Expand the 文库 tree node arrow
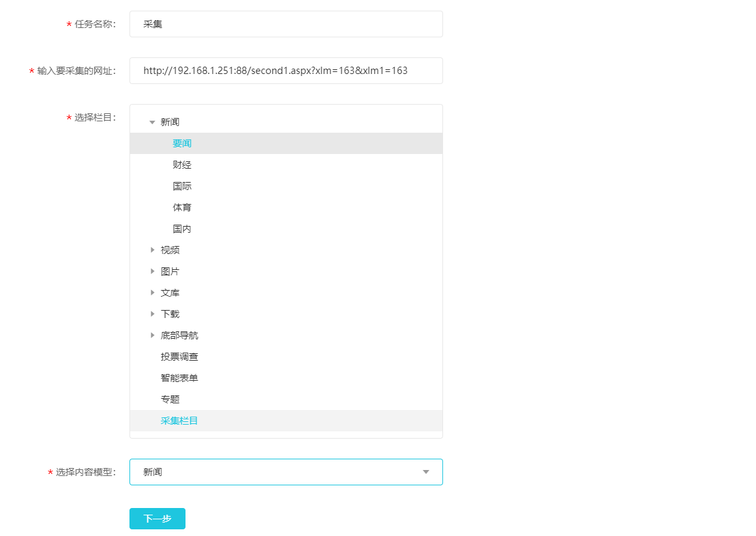Screen dimensions: 756x536 click(x=152, y=293)
